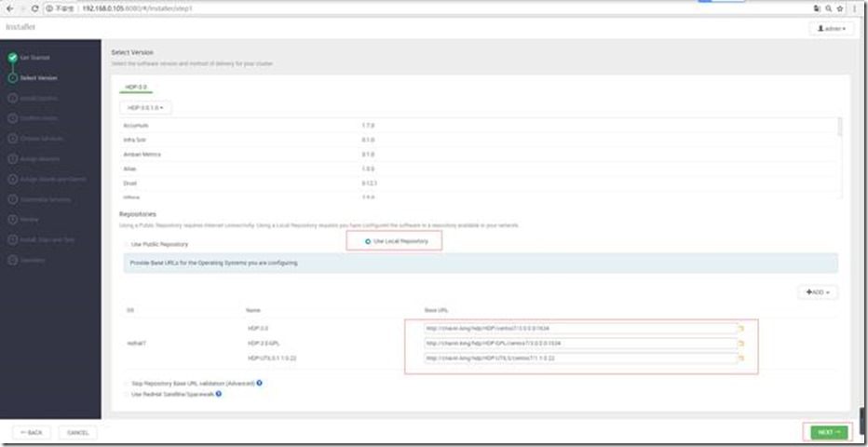
Task: Select the Use Public Repository radio
Action: coord(127,244)
